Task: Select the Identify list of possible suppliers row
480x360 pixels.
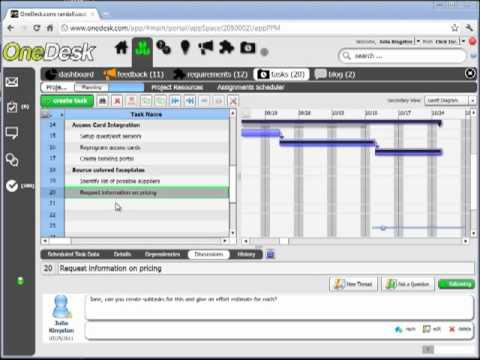Action: point(147,181)
